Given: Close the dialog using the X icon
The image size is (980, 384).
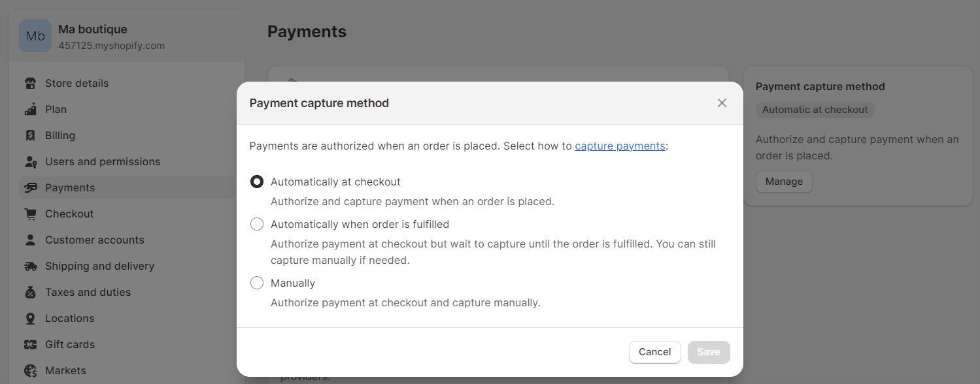Looking at the screenshot, I should pyautogui.click(x=722, y=103).
